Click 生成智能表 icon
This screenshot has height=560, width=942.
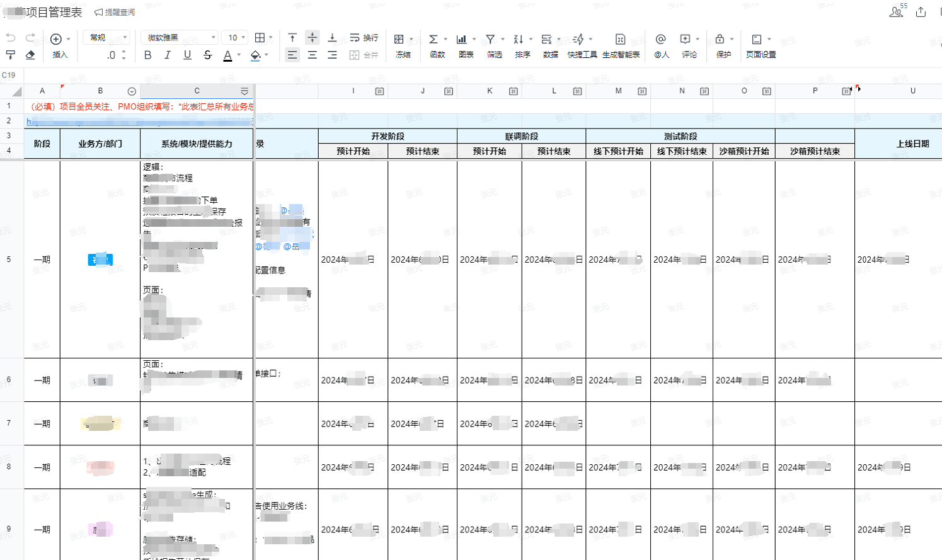pos(620,38)
